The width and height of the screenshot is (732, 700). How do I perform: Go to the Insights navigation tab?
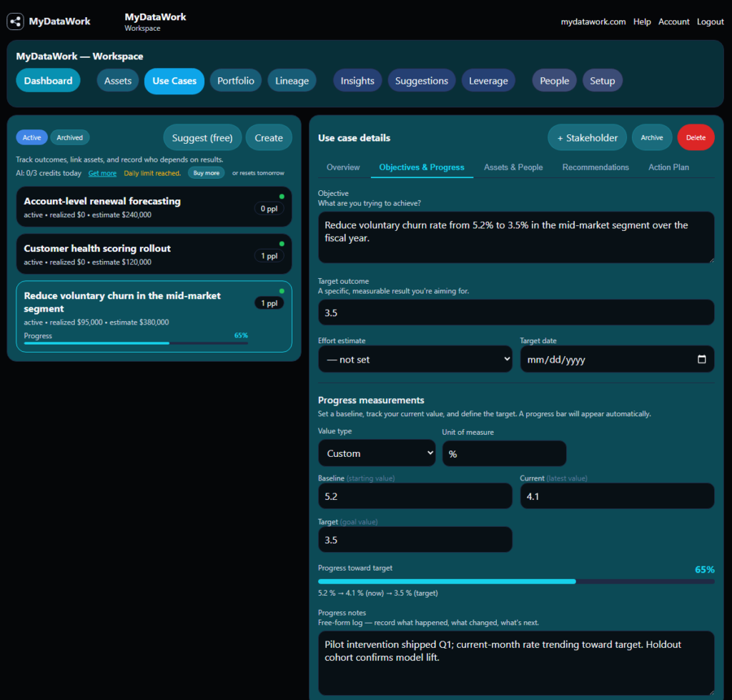click(x=357, y=81)
